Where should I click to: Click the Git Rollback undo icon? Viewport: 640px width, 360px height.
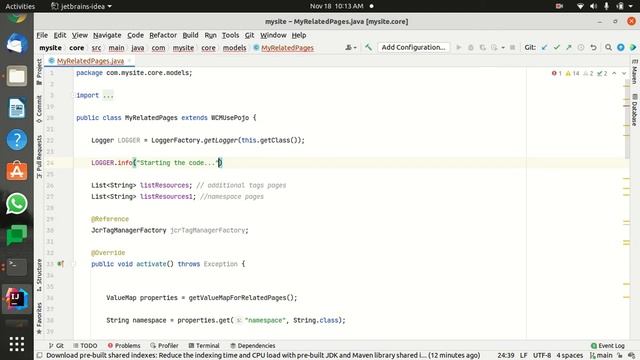tap(593, 47)
